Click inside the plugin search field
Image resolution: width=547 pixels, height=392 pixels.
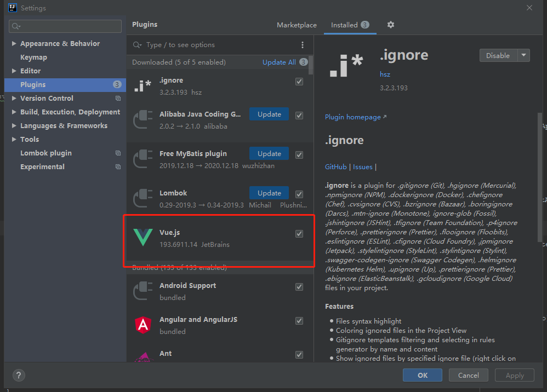tap(192, 45)
